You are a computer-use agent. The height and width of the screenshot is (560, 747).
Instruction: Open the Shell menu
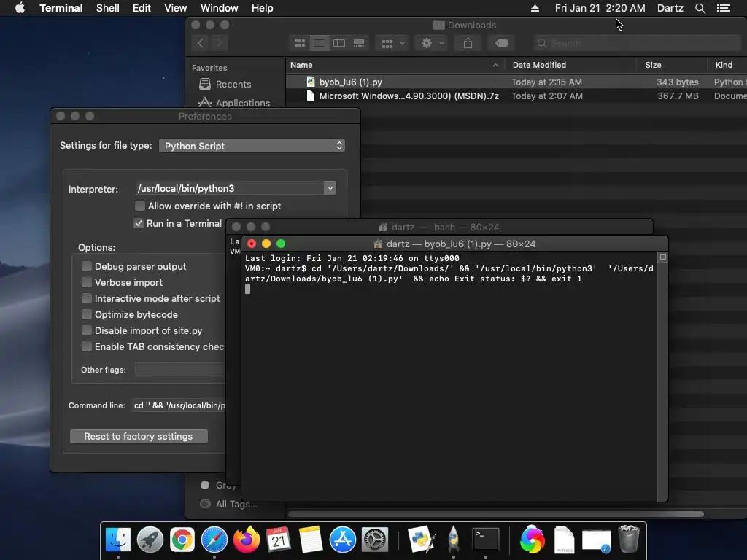(108, 8)
